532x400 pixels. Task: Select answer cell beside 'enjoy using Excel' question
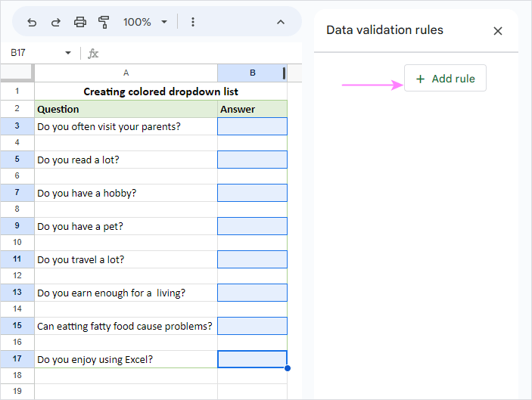coord(253,359)
